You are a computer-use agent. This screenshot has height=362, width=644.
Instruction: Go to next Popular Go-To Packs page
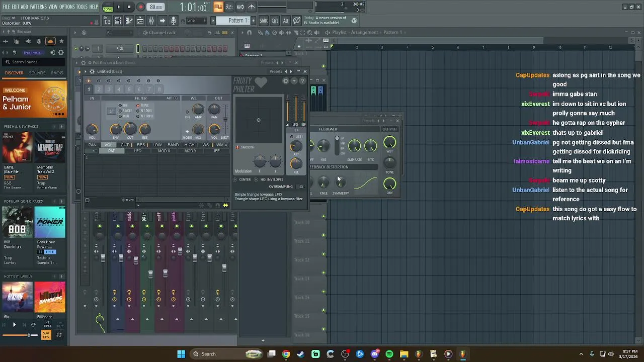click(x=61, y=201)
